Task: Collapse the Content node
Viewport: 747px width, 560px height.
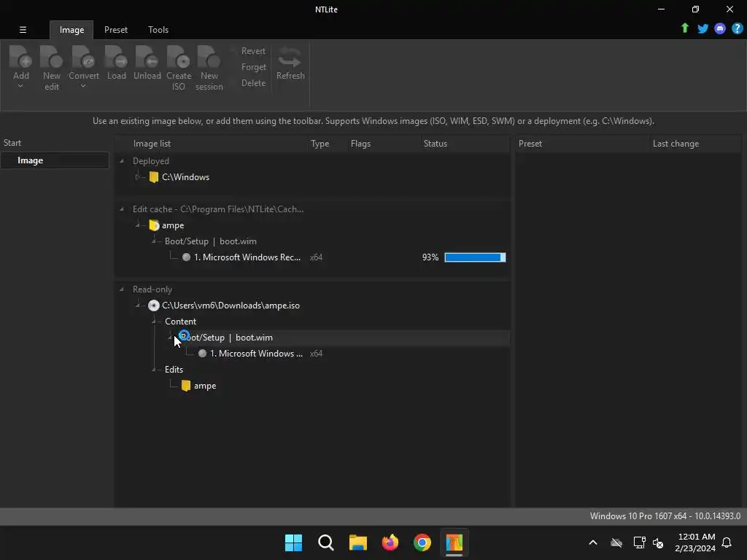Action: point(153,322)
